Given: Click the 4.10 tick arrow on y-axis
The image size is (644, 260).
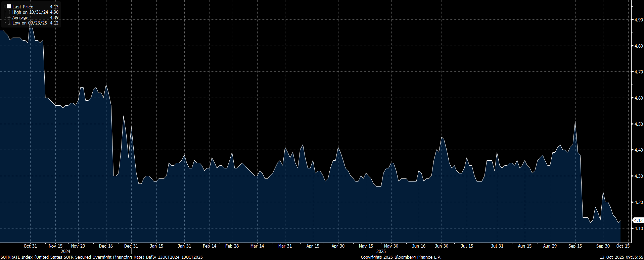Looking at the screenshot, I should [632, 228].
